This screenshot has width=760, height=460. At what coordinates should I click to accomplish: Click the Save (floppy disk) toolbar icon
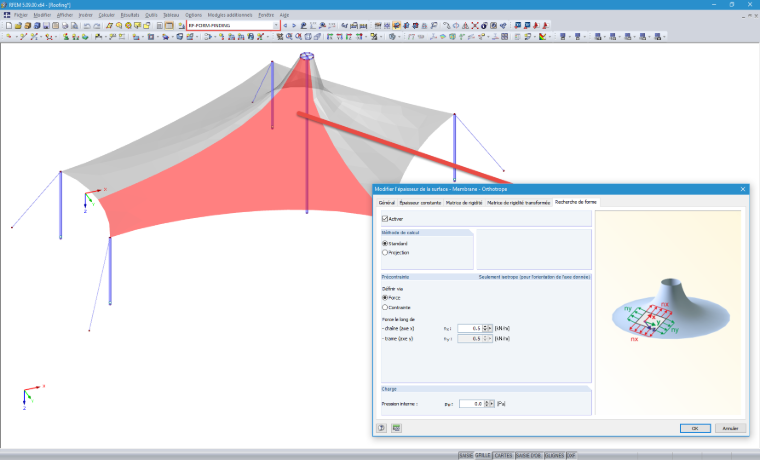46,26
